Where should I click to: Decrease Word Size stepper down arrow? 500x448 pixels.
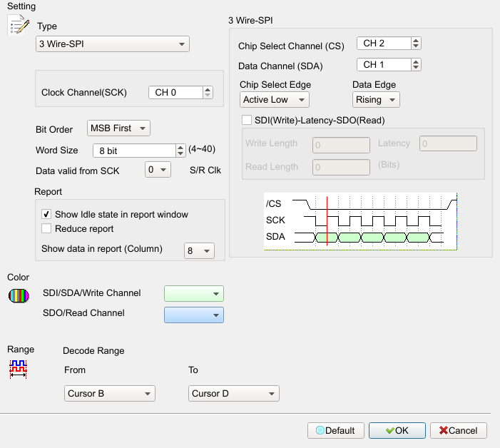180,153
